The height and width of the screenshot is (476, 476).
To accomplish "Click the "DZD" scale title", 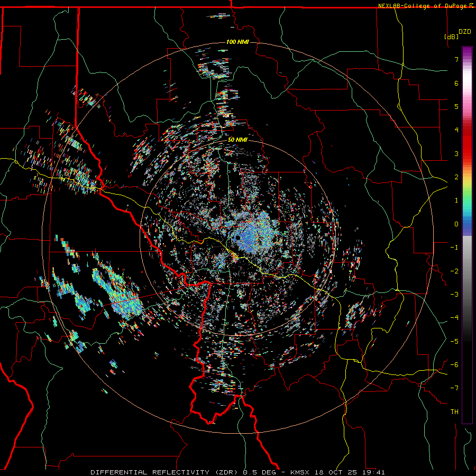I will click(x=465, y=32).
